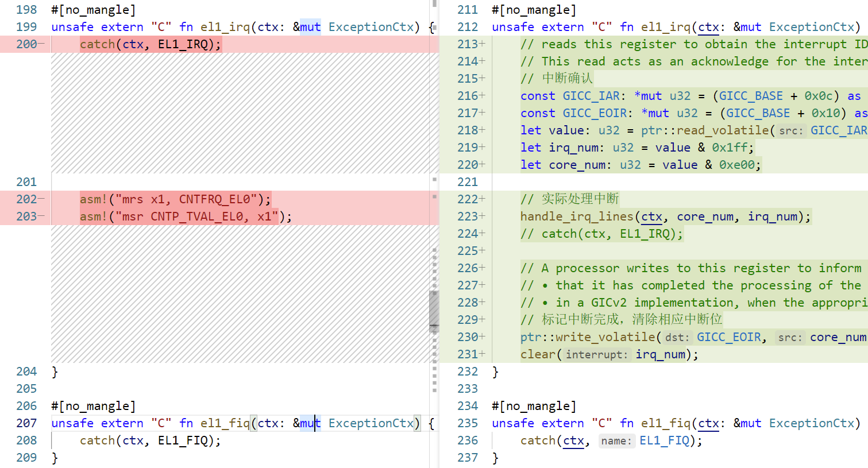Click the plus marker on added line 226
The width and height of the screenshot is (868, 468).
point(482,268)
